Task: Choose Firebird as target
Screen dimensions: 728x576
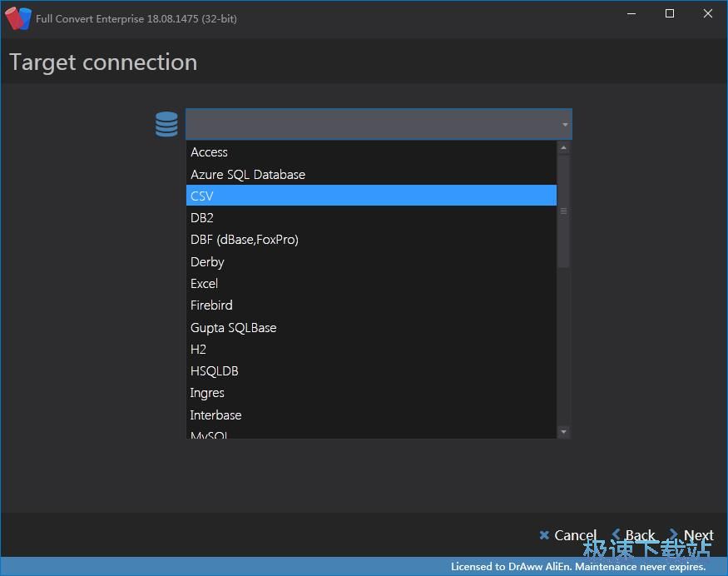Action: [x=371, y=305]
